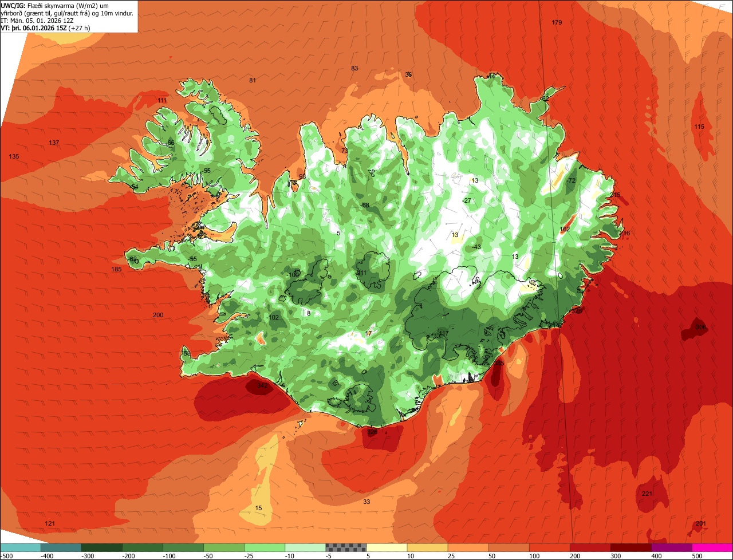Click the dark maroon 300 to 400 legend swatch
The width and height of the screenshot is (733, 560).
click(631, 547)
